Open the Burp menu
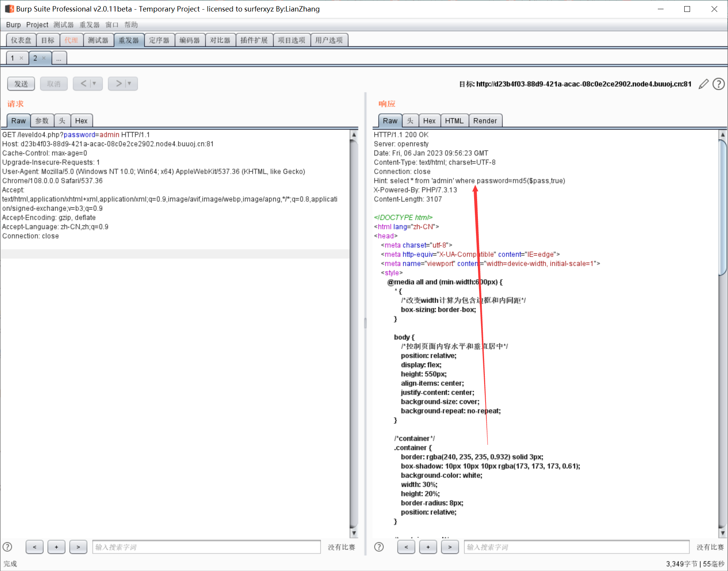 coord(13,25)
